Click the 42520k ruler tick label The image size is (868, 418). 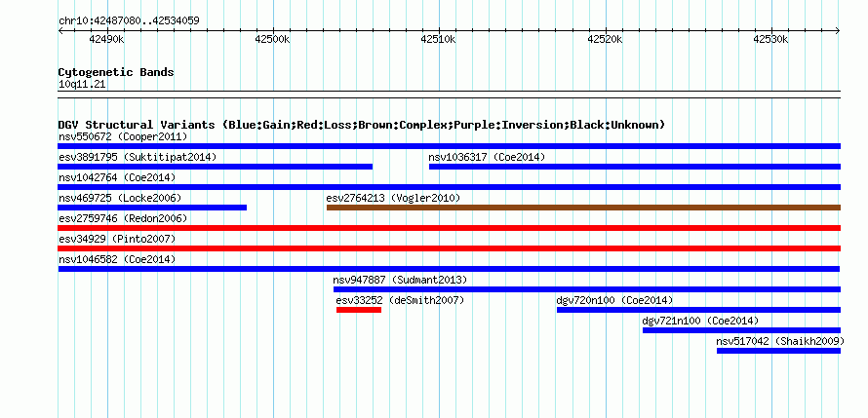tap(605, 39)
